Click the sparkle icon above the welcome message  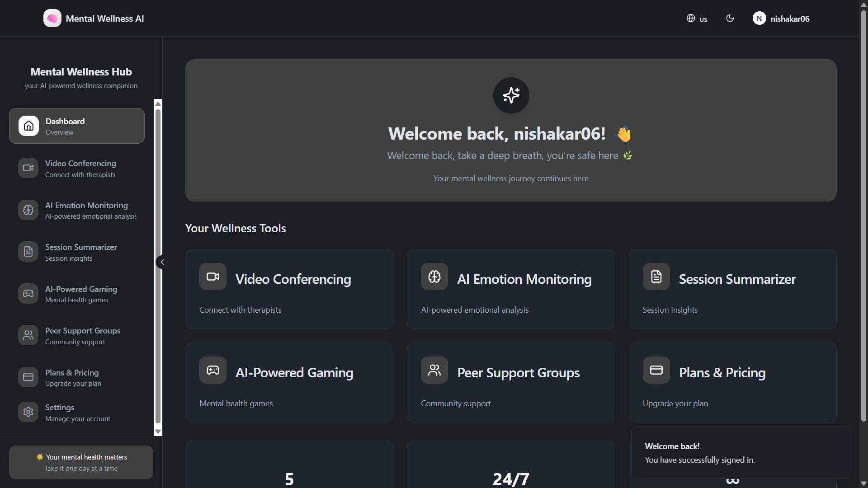[511, 95]
